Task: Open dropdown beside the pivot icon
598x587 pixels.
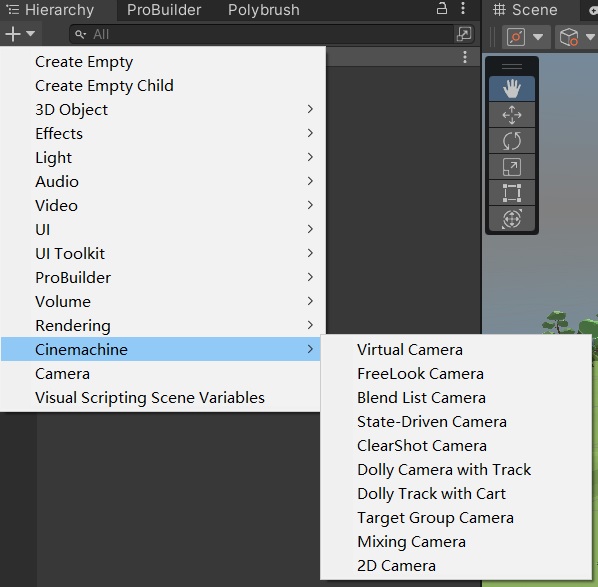Action: pyautogui.click(x=538, y=37)
